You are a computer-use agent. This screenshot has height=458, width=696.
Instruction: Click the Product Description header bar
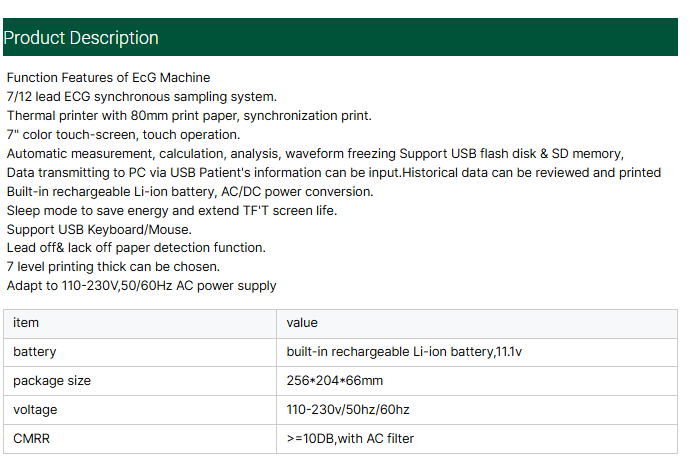(339, 38)
